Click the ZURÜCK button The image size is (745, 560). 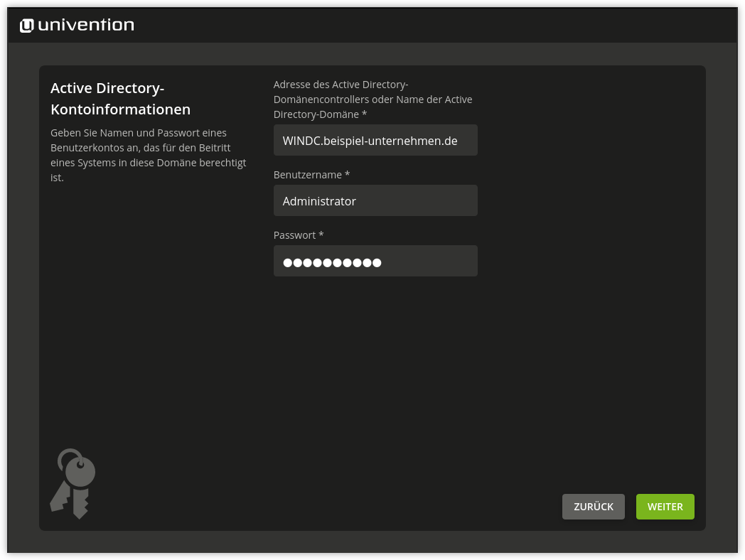pyautogui.click(x=593, y=506)
